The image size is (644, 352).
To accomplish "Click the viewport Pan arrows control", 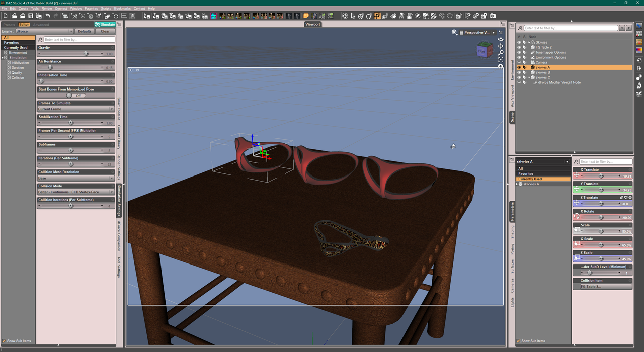I will (501, 46).
